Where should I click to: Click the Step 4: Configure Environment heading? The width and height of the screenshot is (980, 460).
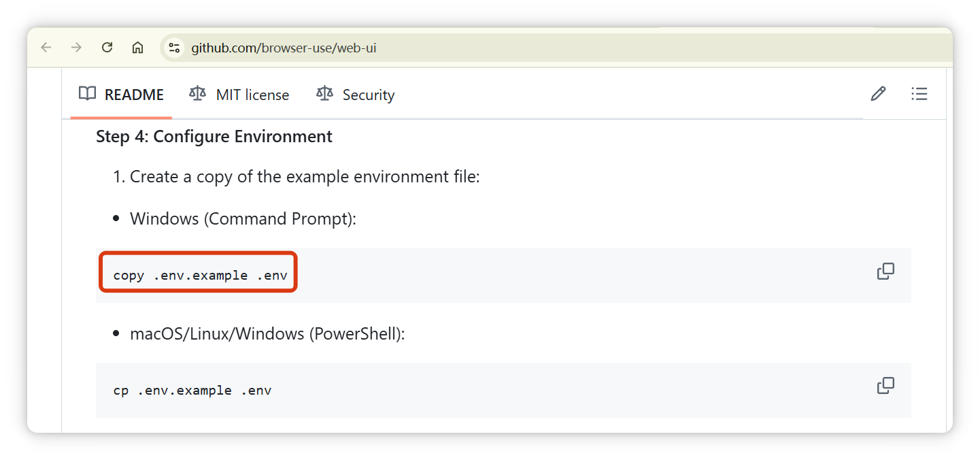click(214, 137)
